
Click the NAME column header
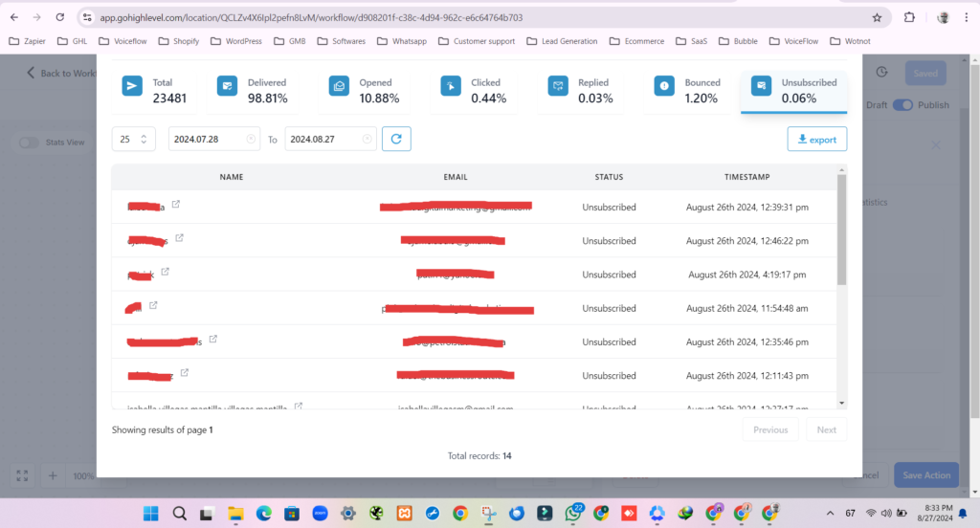(232, 177)
